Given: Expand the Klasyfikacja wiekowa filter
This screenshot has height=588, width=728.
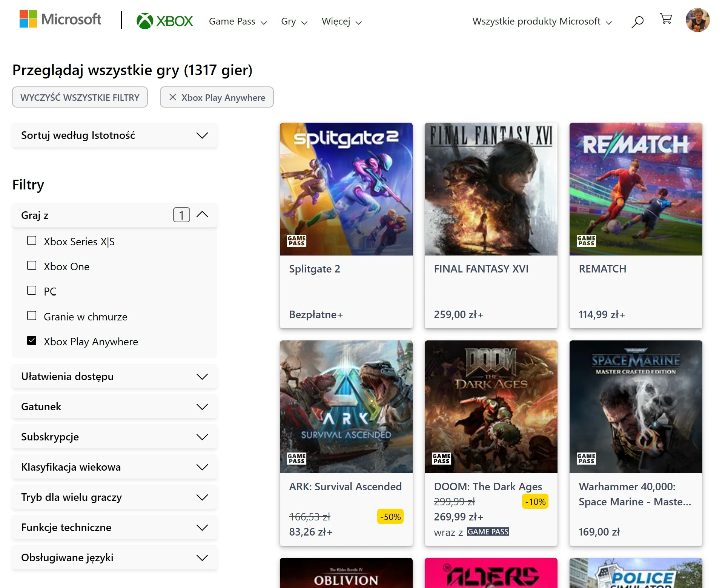Looking at the screenshot, I should click(x=114, y=467).
